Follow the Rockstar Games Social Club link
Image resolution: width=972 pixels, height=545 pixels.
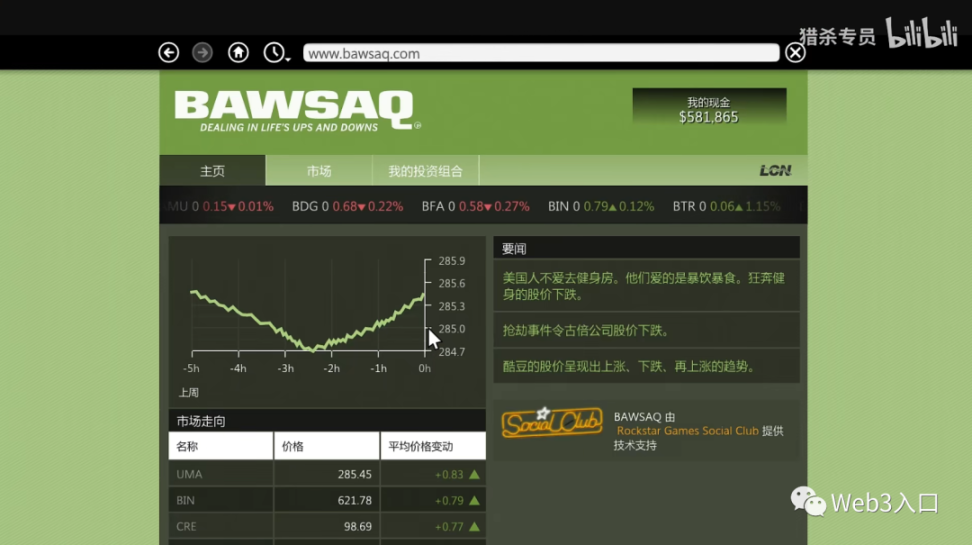687,430
